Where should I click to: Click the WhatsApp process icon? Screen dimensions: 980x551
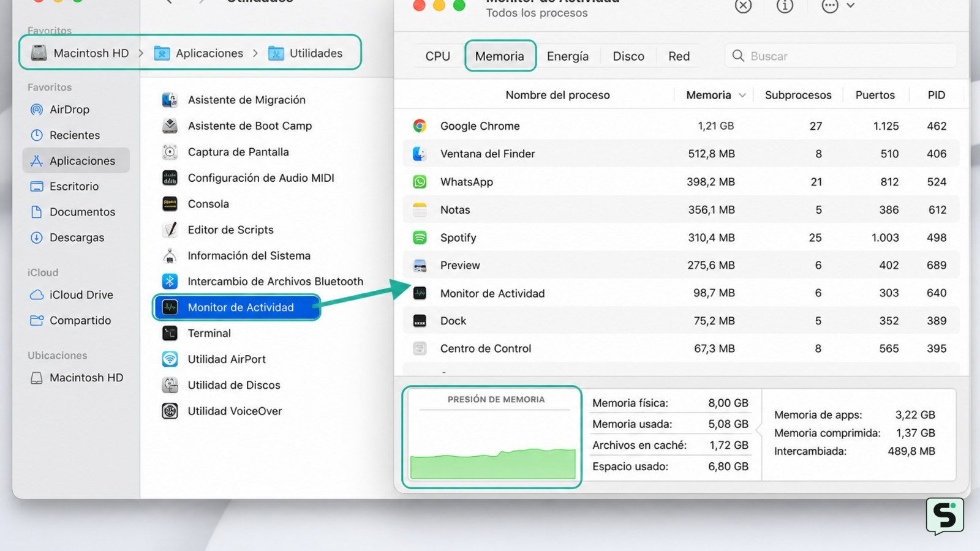point(420,182)
